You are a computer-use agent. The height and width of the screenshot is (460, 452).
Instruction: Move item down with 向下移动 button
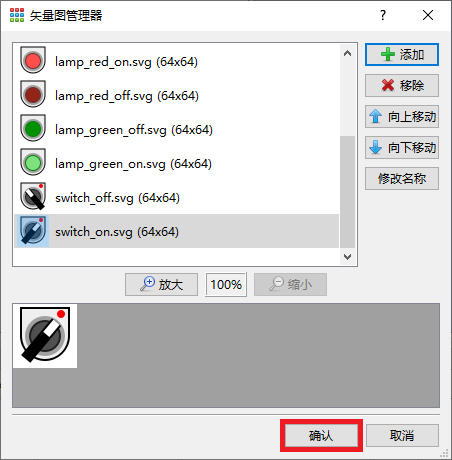[402, 147]
